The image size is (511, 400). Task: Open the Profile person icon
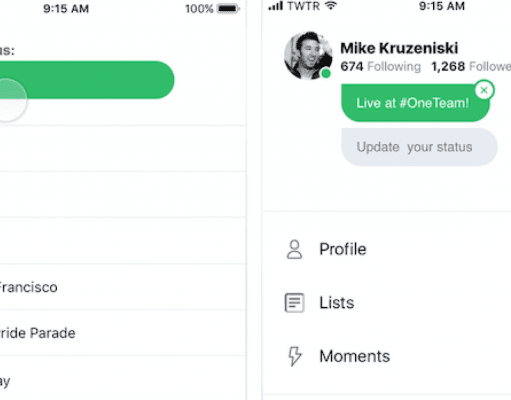tap(294, 249)
